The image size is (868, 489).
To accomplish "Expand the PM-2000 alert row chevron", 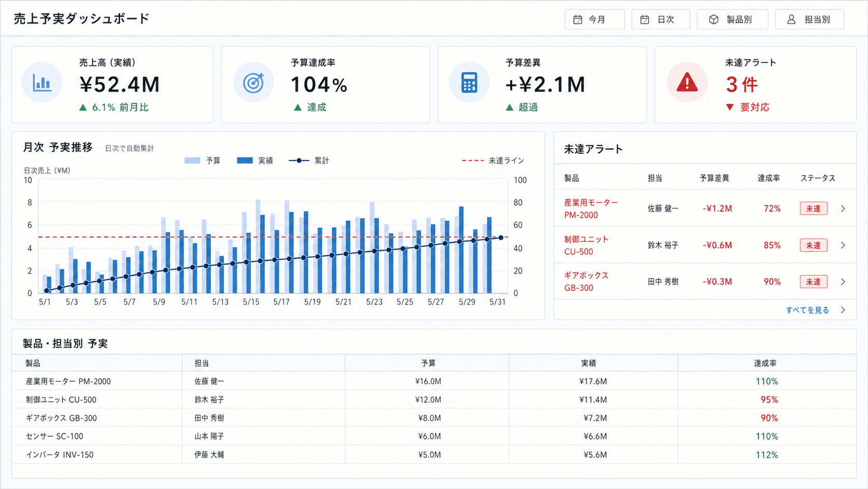I will [x=843, y=208].
